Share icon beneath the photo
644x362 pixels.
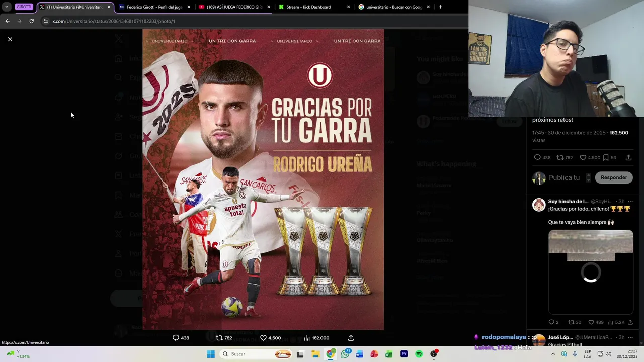[351, 338]
